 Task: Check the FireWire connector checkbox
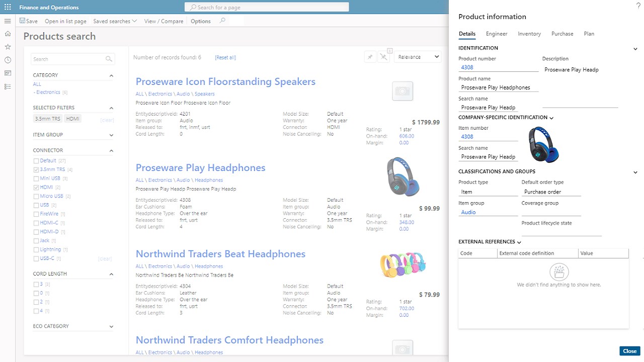36,214
